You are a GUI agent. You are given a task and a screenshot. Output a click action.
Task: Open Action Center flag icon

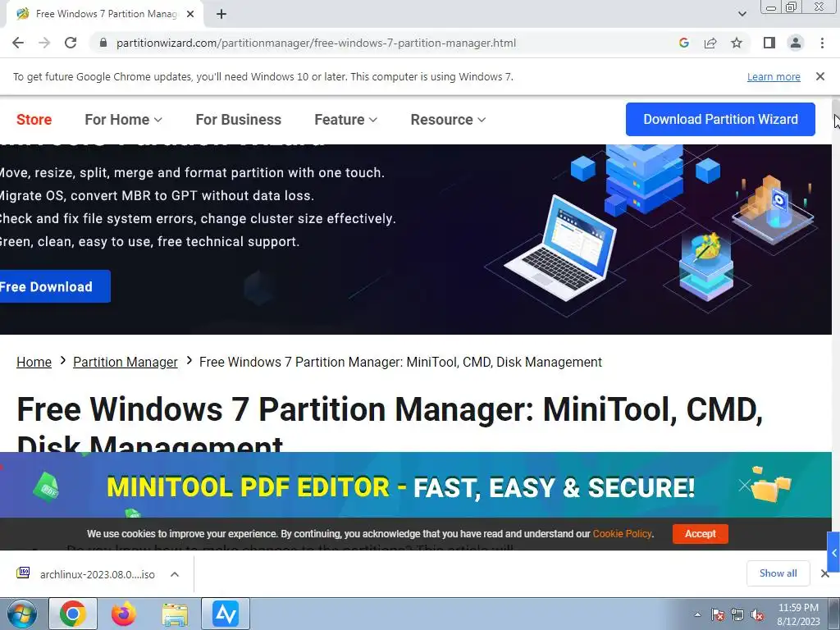[717, 614]
